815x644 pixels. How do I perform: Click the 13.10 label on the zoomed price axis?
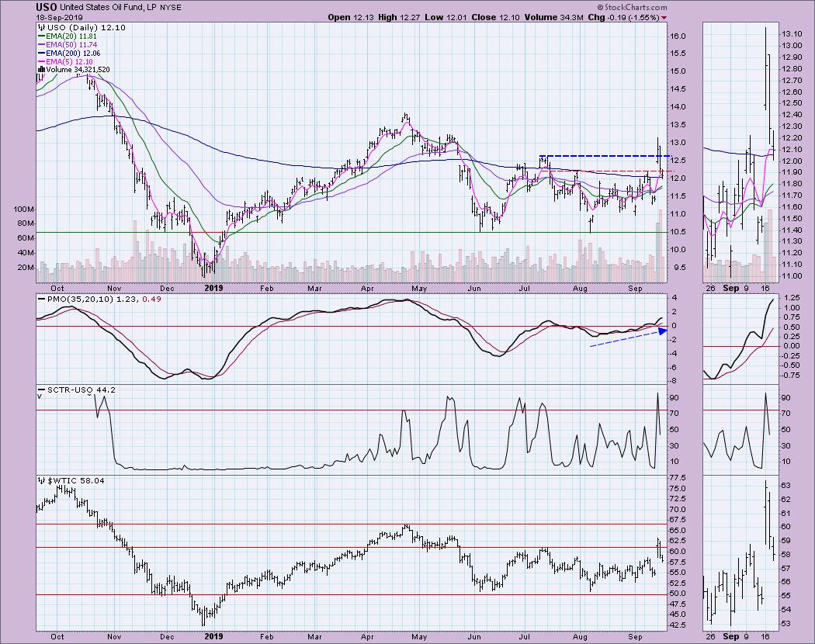791,34
